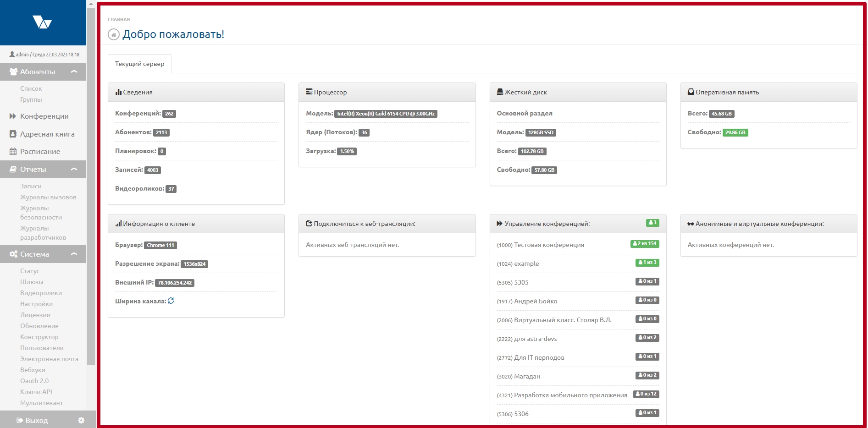Screen dimensions: 868x428
Task: Click the green participants badge in Управление конференцией header
Action: 652,223
